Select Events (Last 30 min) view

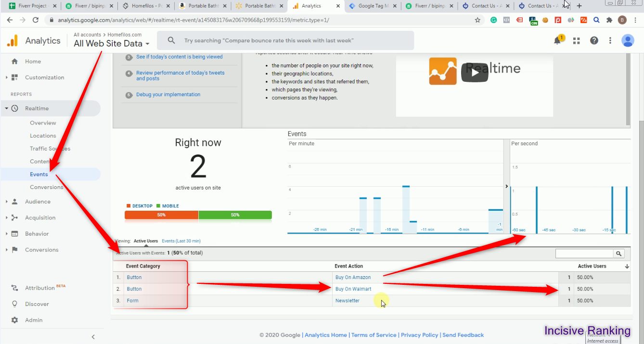tap(181, 241)
